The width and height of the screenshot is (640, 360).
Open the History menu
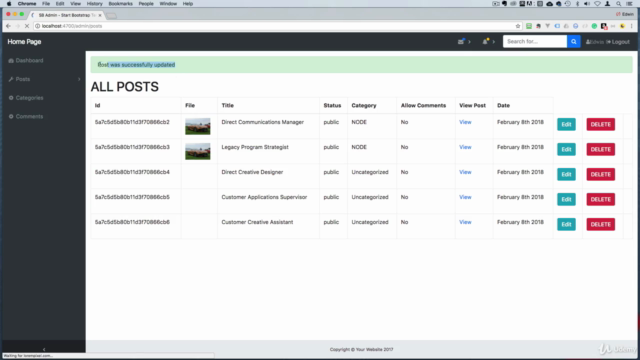(x=94, y=4)
